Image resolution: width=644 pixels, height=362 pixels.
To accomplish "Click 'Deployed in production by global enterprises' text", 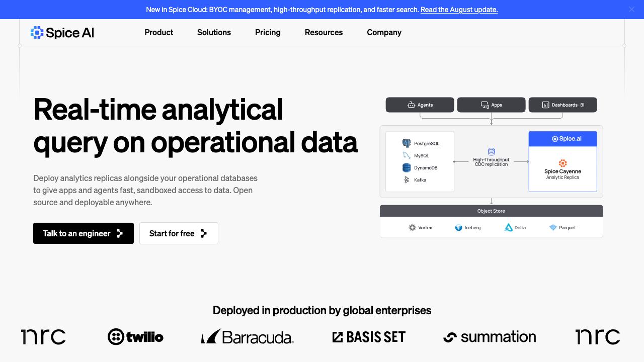I will click(322, 310).
